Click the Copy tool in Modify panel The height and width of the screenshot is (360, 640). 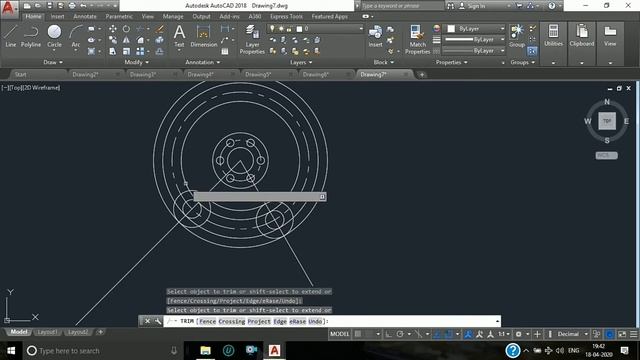click(113, 40)
